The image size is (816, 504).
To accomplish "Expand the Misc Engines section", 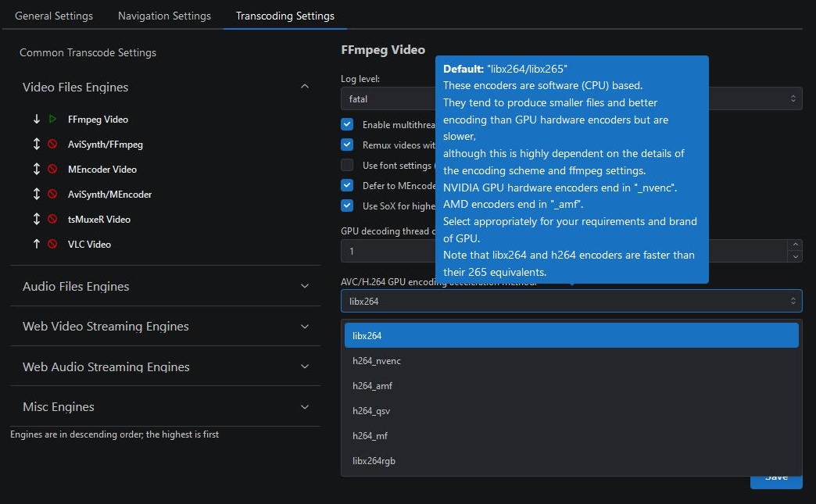I will click(305, 407).
